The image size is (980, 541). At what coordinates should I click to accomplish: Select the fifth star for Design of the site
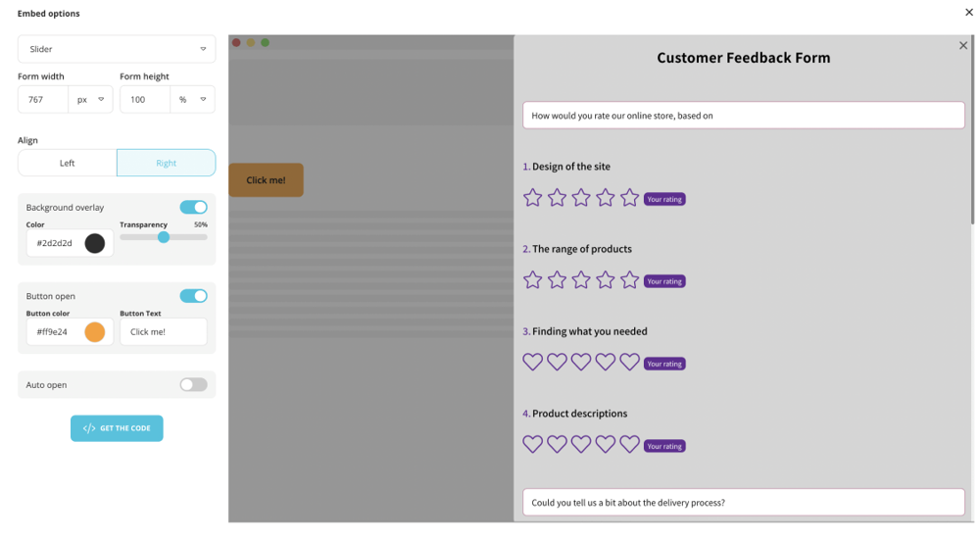pos(629,198)
